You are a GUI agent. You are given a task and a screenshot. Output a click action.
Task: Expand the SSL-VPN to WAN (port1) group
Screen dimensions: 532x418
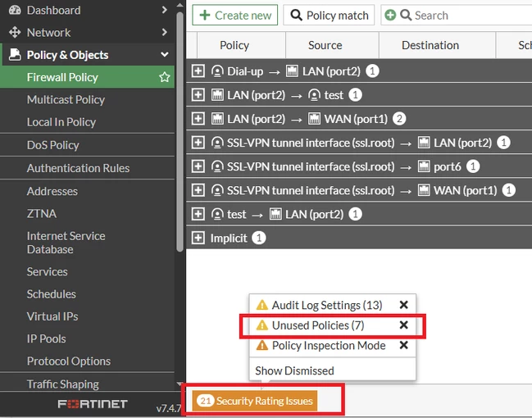tap(198, 190)
